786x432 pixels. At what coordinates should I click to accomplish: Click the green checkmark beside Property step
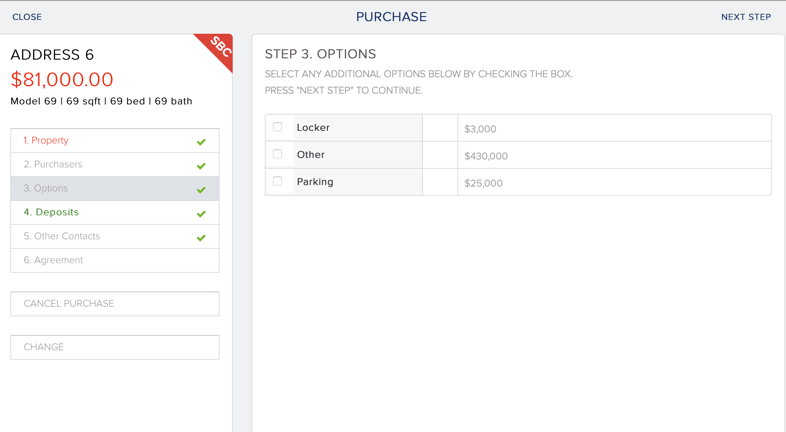pos(201,142)
